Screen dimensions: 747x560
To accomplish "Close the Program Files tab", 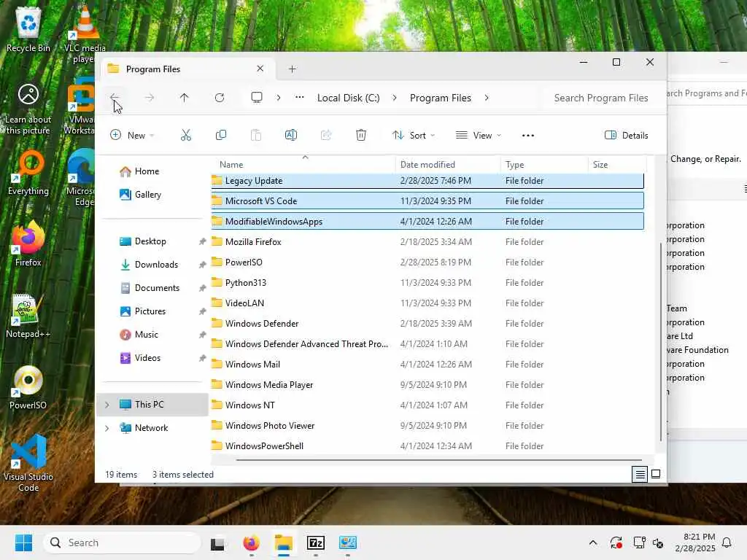I will 260,69.
